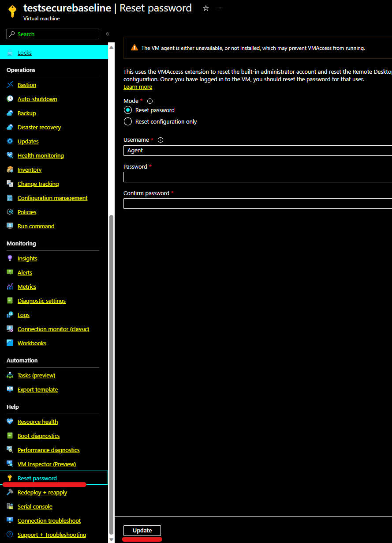This screenshot has width=392, height=543.
Task: Open Logs using its sidebar icon
Action: tap(11, 315)
